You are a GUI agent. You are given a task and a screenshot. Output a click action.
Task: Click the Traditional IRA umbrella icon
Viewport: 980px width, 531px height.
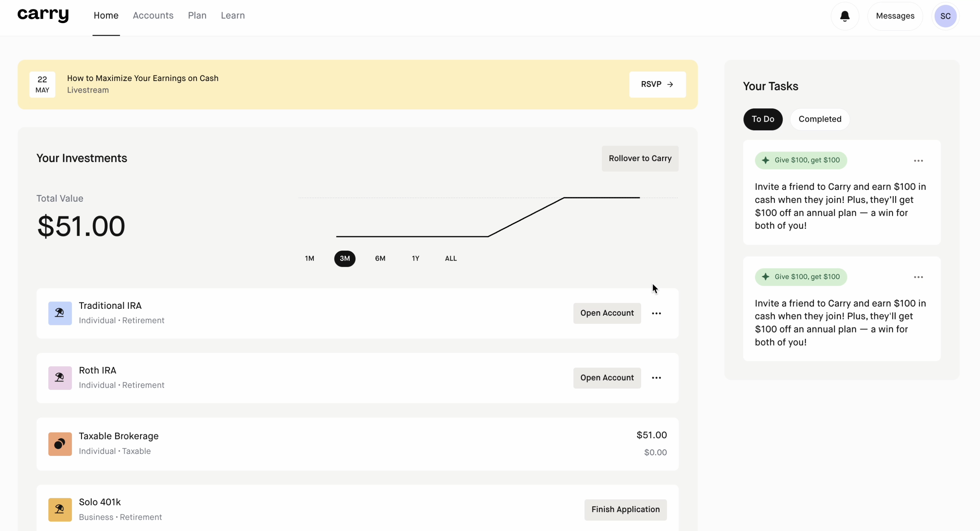pos(60,313)
